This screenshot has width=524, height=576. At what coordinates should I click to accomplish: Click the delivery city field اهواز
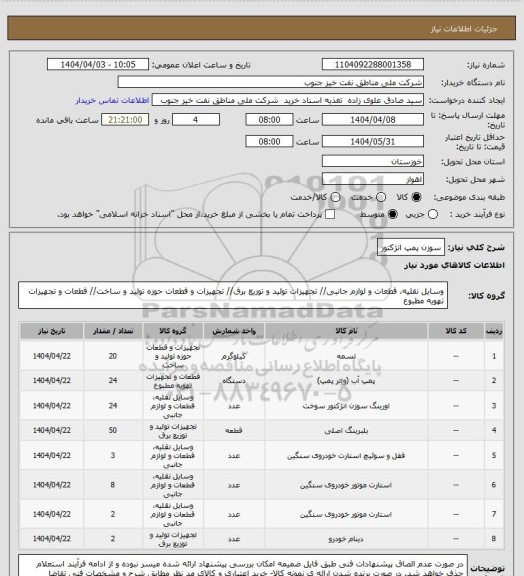pyautogui.click(x=373, y=179)
